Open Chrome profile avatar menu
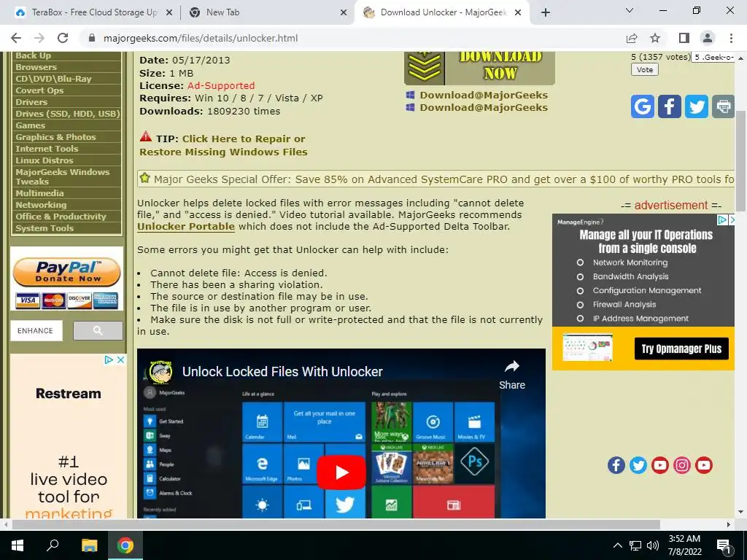Screen dimensions: 747x560 (708, 38)
